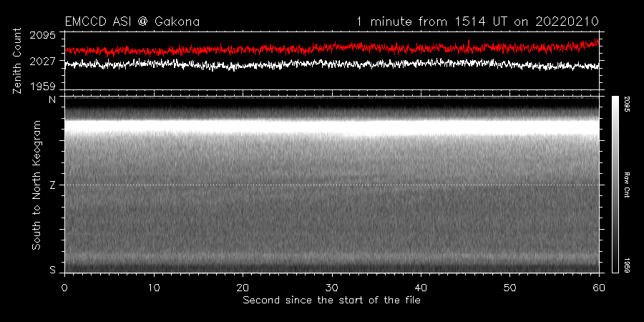Click the 20 second tick label
This screenshot has height=322, width=644.
click(243, 288)
